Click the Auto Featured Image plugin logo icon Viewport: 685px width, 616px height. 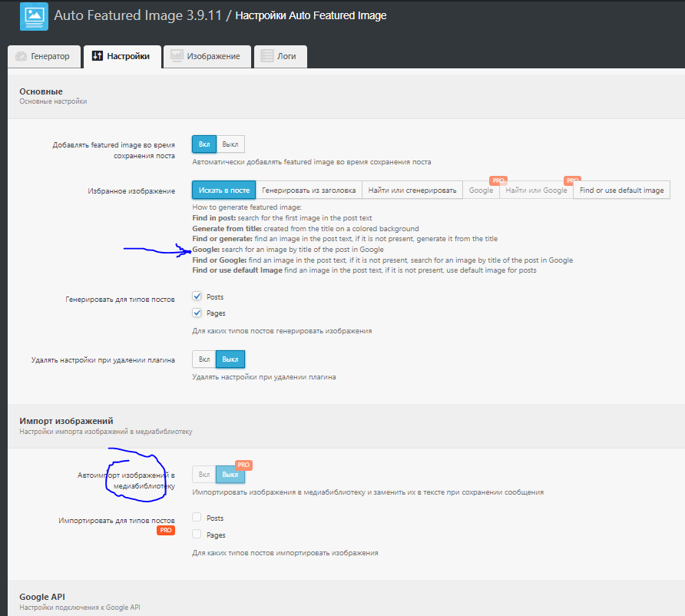pyautogui.click(x=34, y=16)
